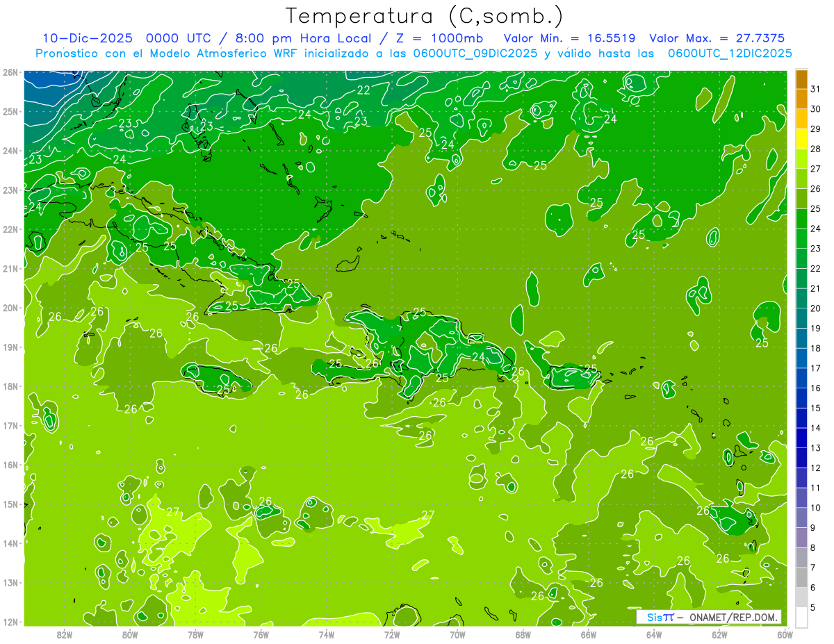
Task: Click the 17N latitude axis label
Action: point(10,425)
